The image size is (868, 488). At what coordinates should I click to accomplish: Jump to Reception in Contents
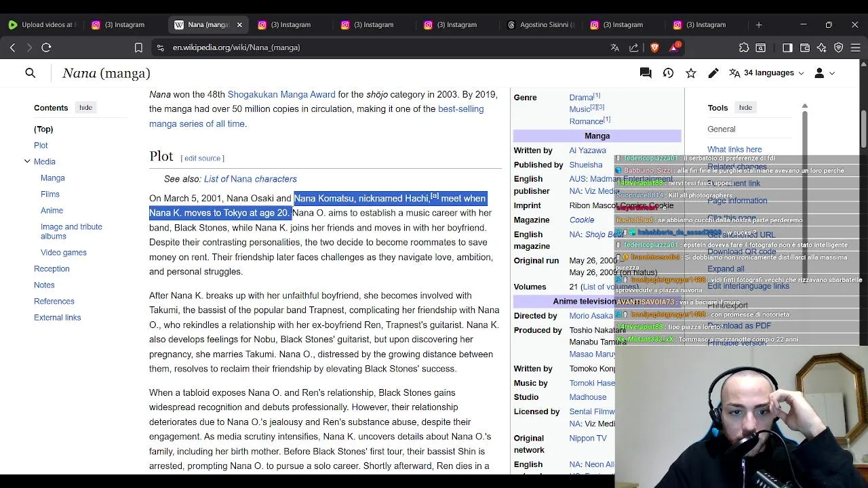52,268
